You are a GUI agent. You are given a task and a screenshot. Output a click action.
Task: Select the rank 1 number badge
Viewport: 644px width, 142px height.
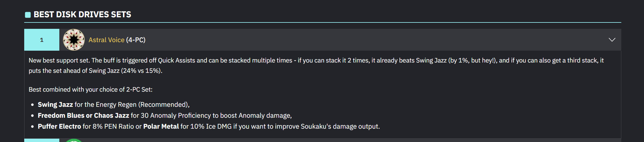pos(42,40)
